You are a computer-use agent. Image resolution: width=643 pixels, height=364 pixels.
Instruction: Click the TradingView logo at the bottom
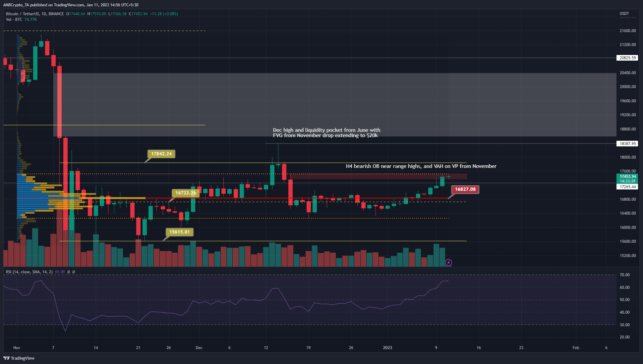[19, 358]
